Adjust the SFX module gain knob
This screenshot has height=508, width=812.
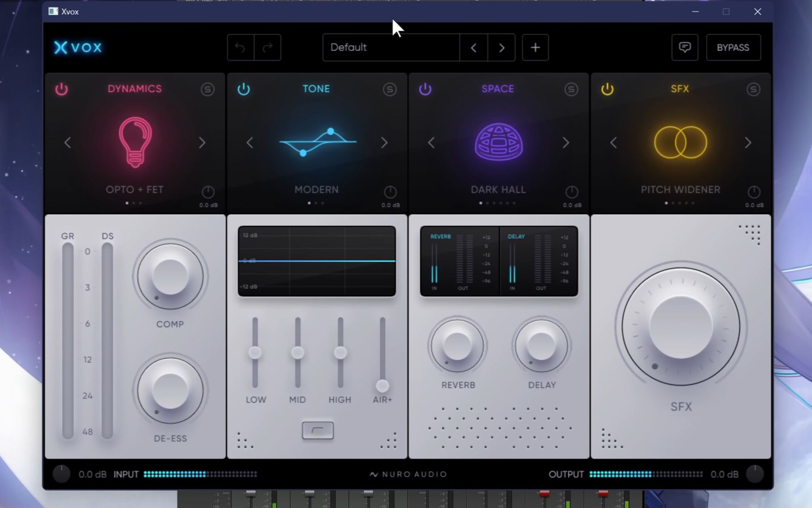tap(754, 192)
